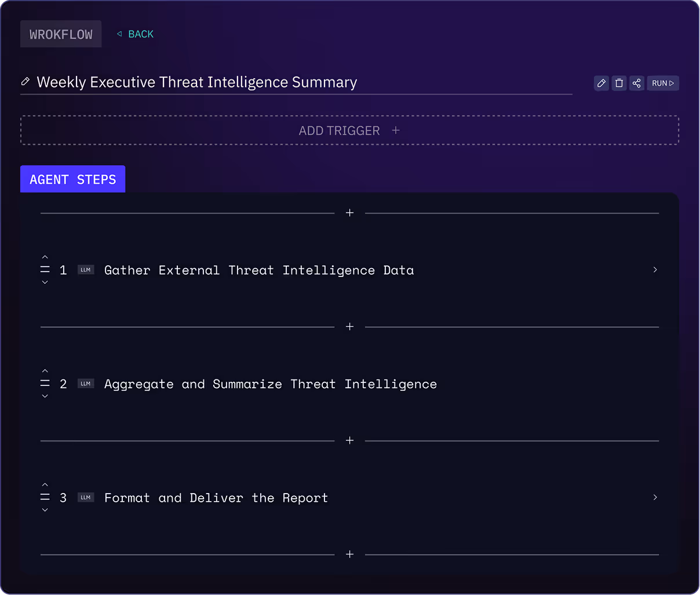Click the drag handle of step 3
This screenshot has height=595, width=700.
(x=45, y=497)
